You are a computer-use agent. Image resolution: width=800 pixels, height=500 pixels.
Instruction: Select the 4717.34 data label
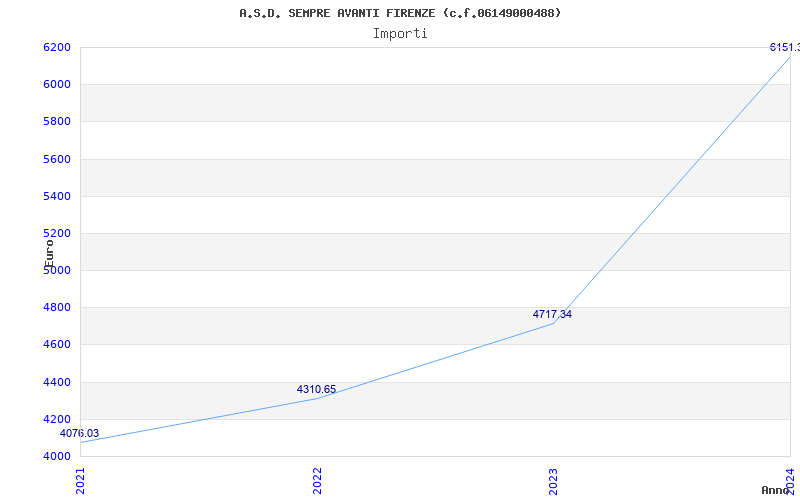[x=552, y=314]
